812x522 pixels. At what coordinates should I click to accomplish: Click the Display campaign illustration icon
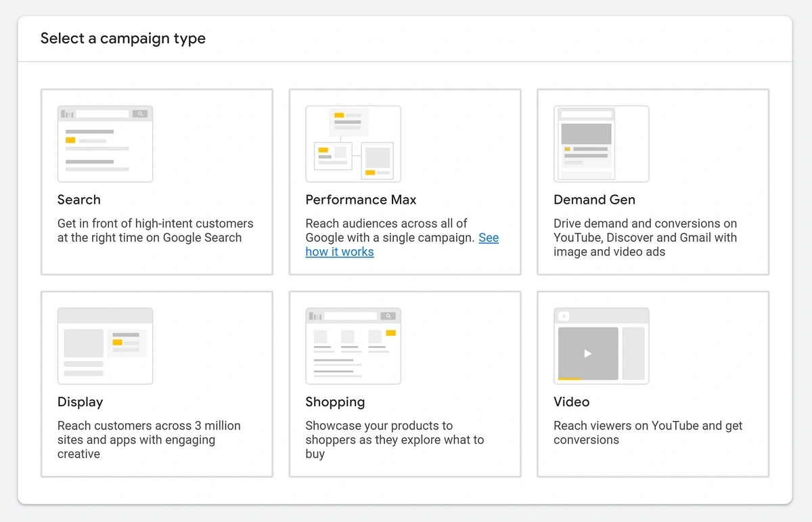(x=105, y=346)
